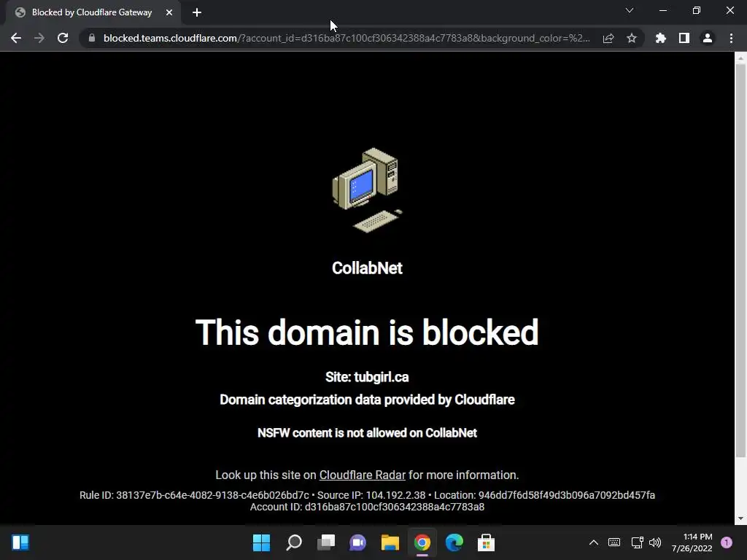Open a new tab
This screenshot has width=747, height=560.
tap(197, 13)
